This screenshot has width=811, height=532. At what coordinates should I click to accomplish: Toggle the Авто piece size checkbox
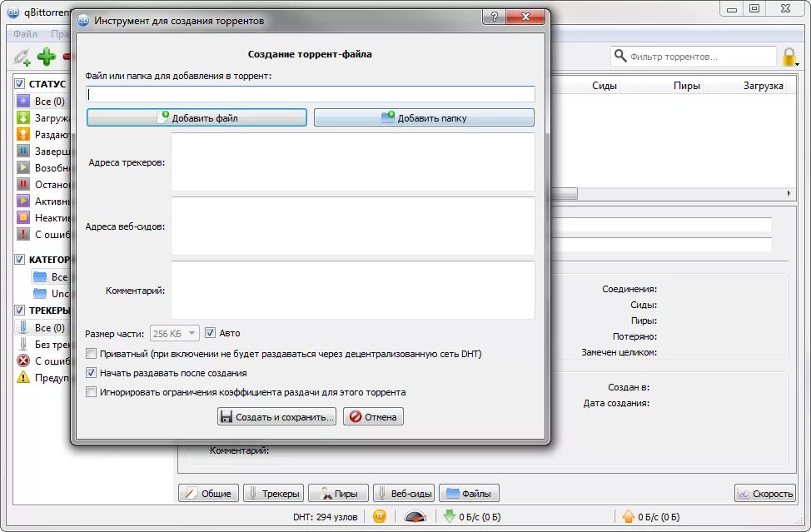[210, 333]
